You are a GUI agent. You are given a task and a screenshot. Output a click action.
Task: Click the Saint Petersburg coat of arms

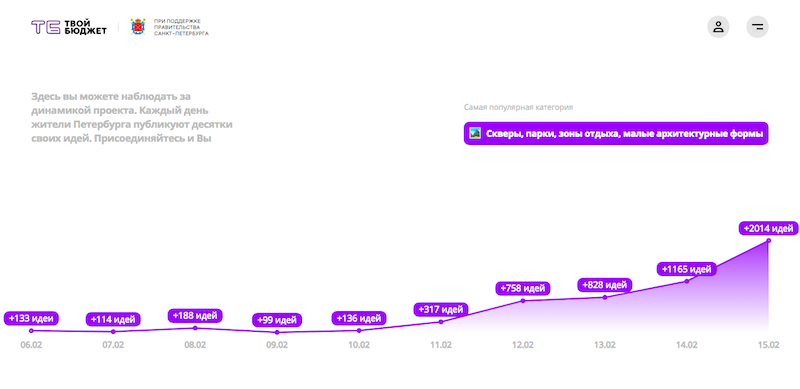coord(138,27)
